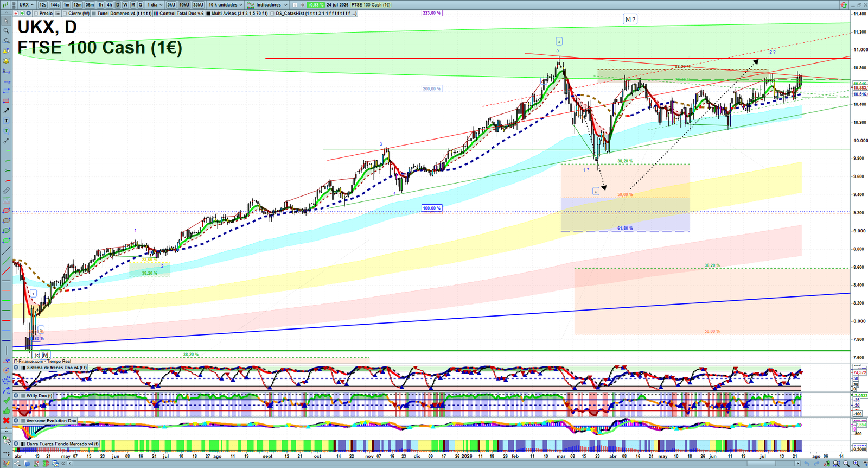Open the UKX symbol dropdown
This screenshot has width=868, height=468.
[26, 4]
